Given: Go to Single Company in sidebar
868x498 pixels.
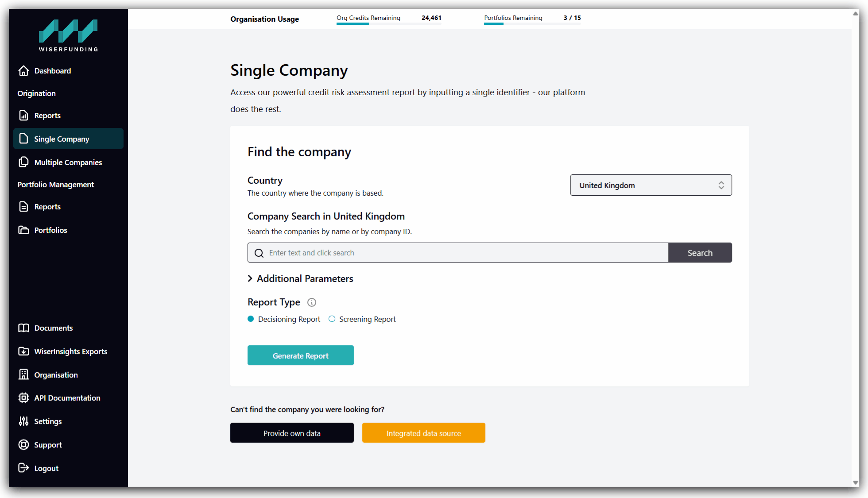Looking at the screenshot, I should [x=68, y=139].
